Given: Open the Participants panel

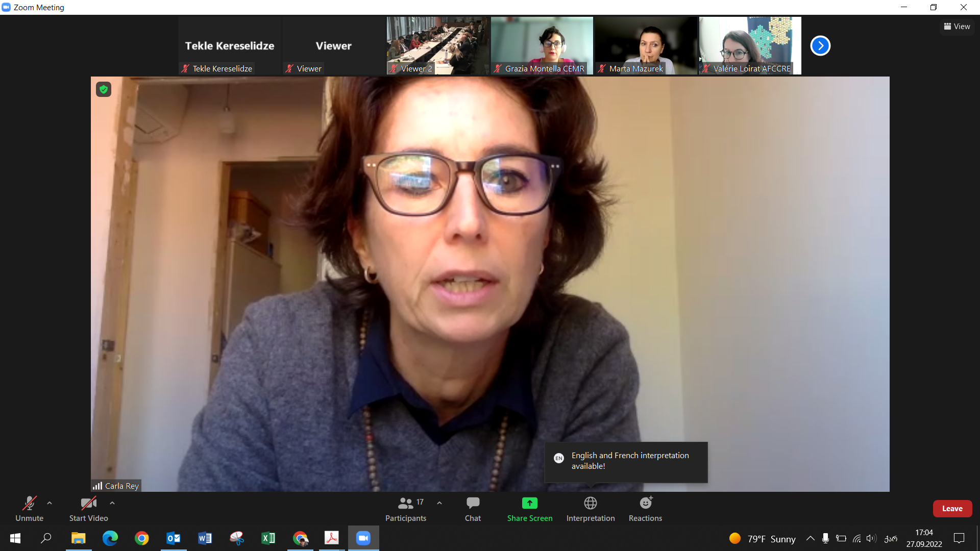Looking at the screenshot, I should [x=406, y=509].
